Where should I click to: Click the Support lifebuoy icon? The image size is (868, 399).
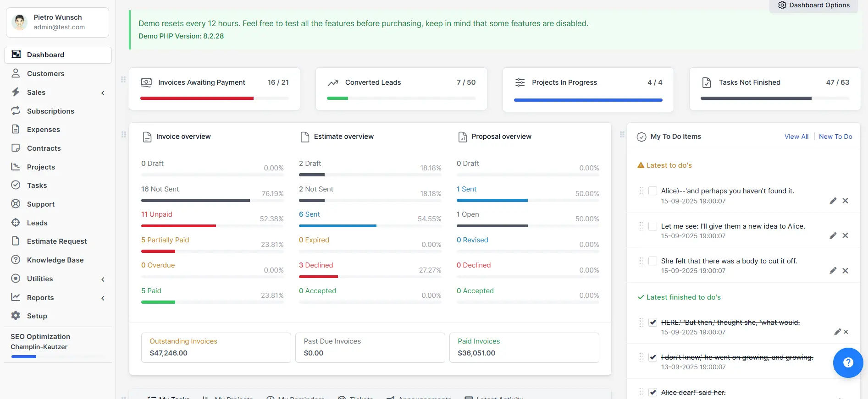(16, 204)
